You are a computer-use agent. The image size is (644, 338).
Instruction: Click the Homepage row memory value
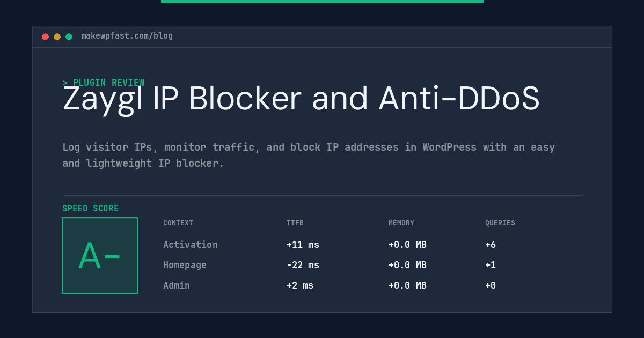[407, 265]
